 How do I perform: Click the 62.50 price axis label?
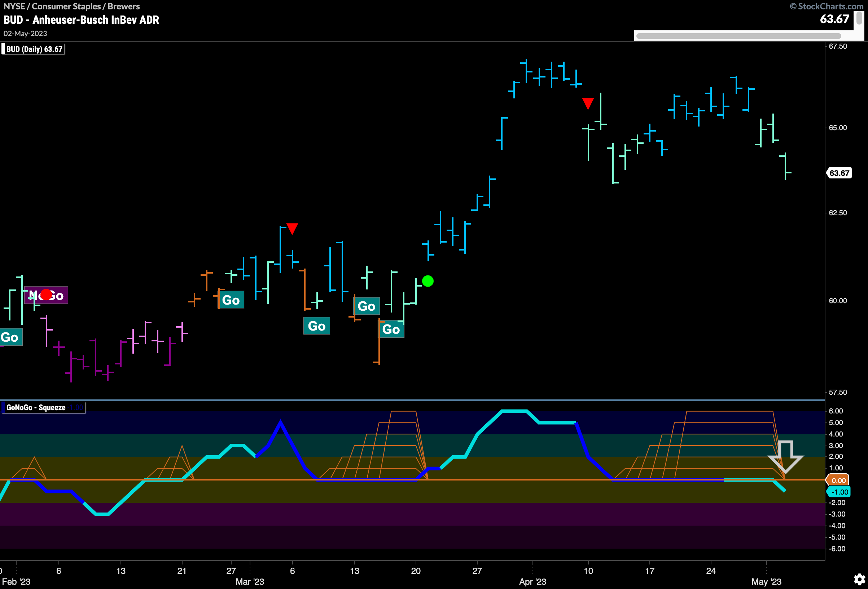click(838, 213)
